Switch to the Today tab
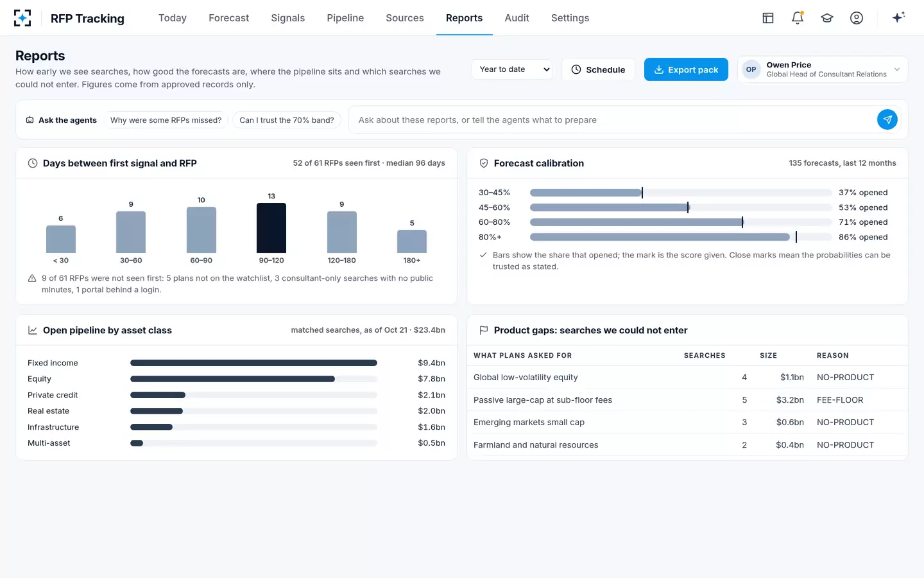The image size is (924, 578). pyautogui.click(x=173, y=18)
